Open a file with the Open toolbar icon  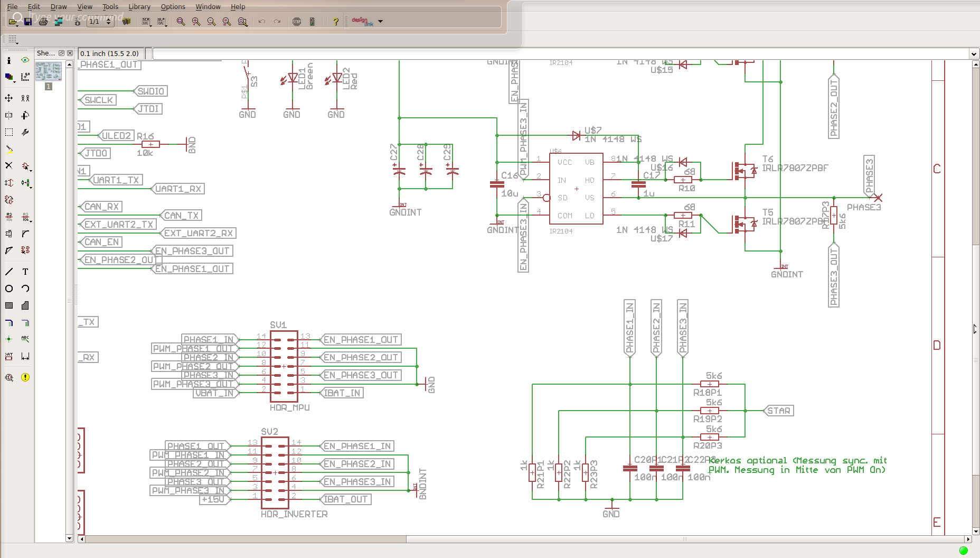coord(13,22)
